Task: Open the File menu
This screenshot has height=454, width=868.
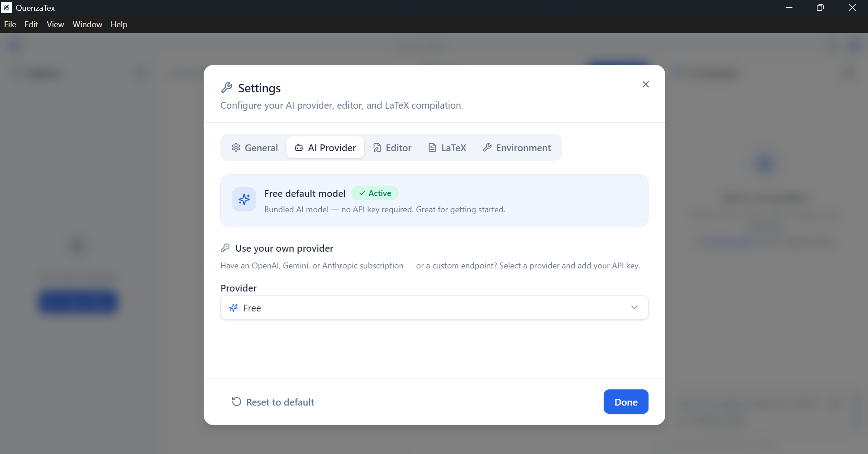Action: pos(10,24)
